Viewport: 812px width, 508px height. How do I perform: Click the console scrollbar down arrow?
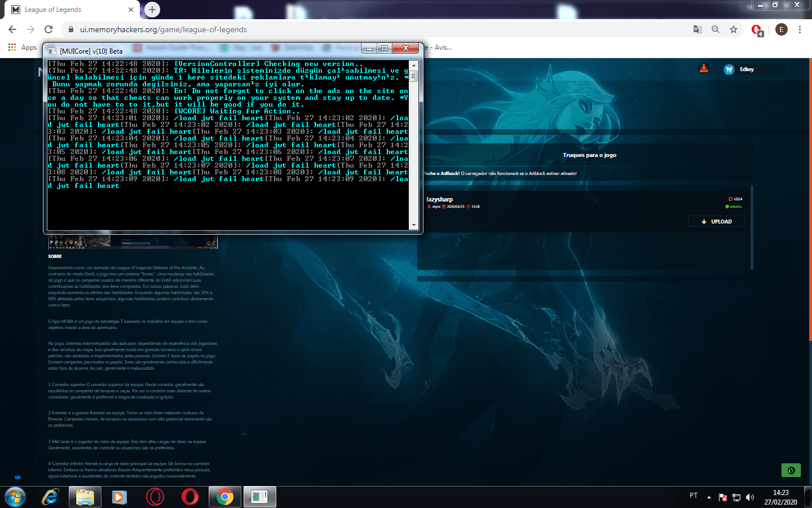coord(414,225)
